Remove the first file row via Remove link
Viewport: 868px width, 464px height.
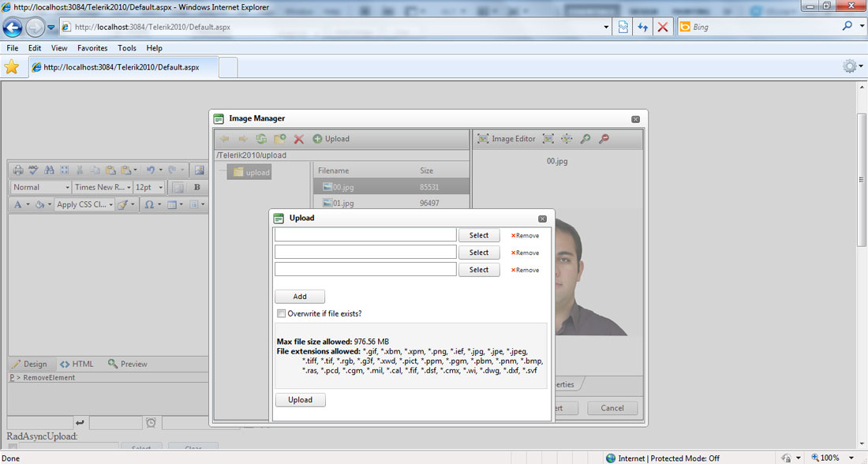tap(526, 236)
